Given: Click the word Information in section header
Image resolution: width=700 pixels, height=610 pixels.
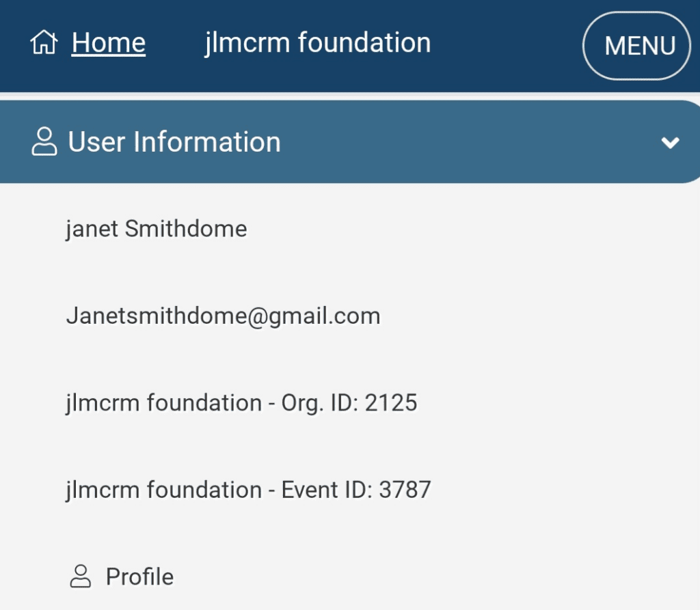Looking at the screenshot, I should tap(207, 142).
